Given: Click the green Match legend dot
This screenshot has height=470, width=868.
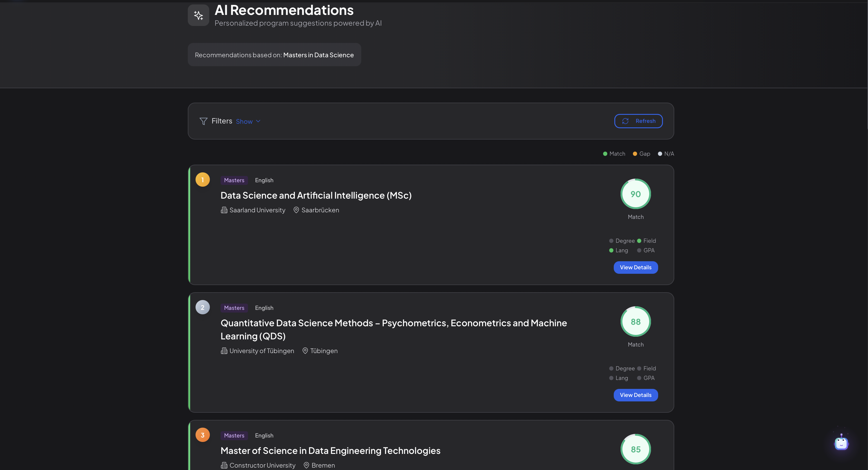Looking at the screenshot, I should click(x=605, y=154).
